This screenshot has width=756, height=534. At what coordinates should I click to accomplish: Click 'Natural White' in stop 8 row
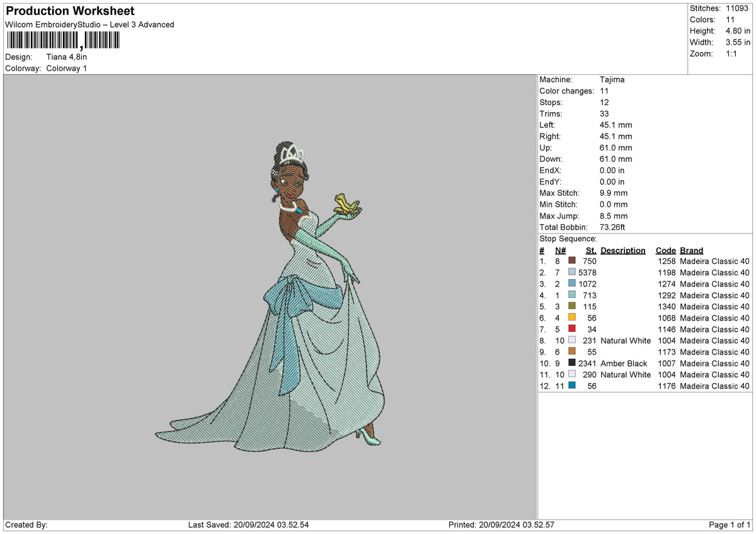click(x=626, y=341)
